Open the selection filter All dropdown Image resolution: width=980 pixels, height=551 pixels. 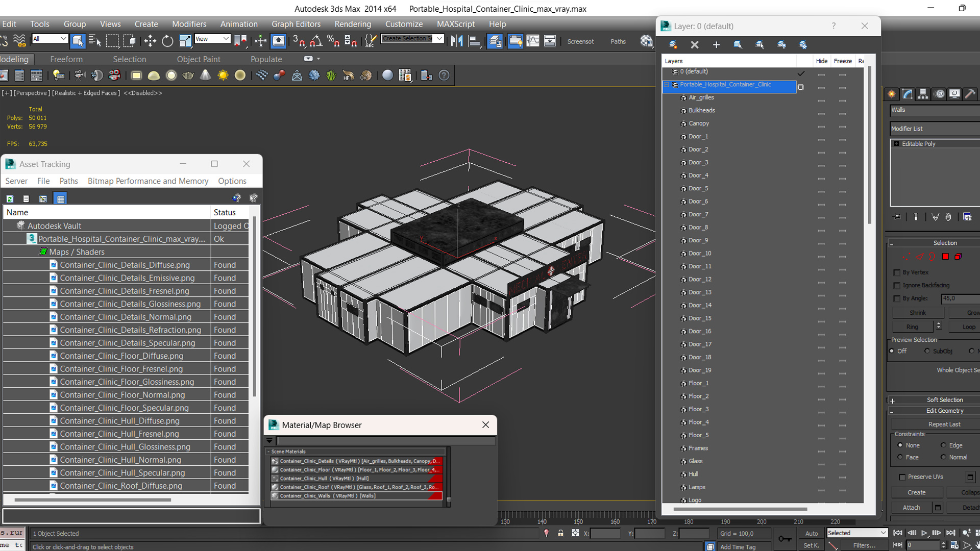50,39
